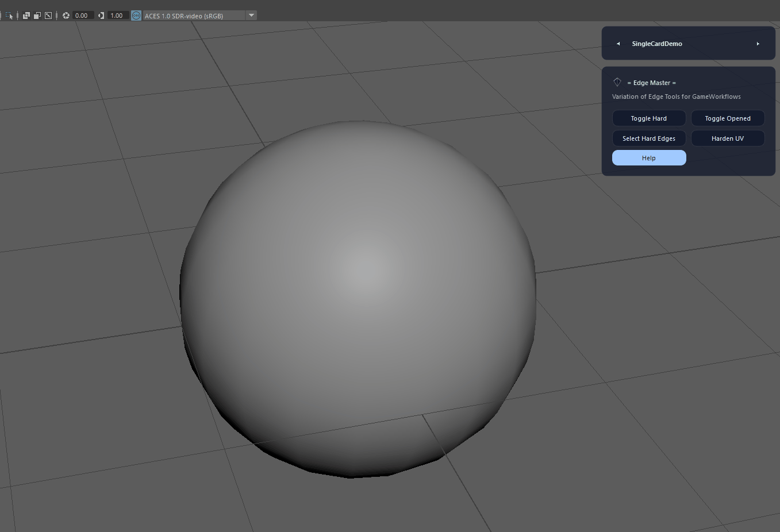The image size is (780, 532).
Task: Click the Edge Master diamond icon
Action: coord(617,82)
